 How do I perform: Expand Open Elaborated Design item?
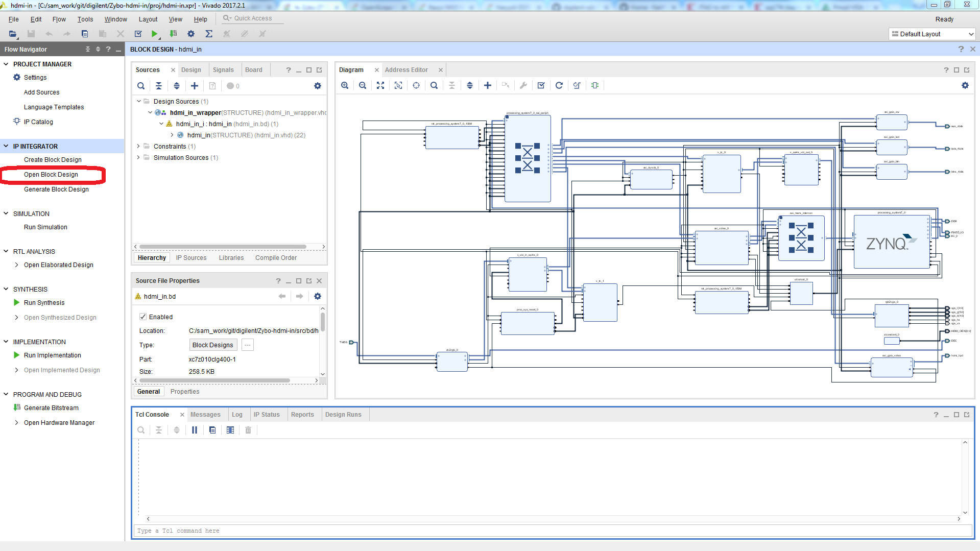click(17, 265)
